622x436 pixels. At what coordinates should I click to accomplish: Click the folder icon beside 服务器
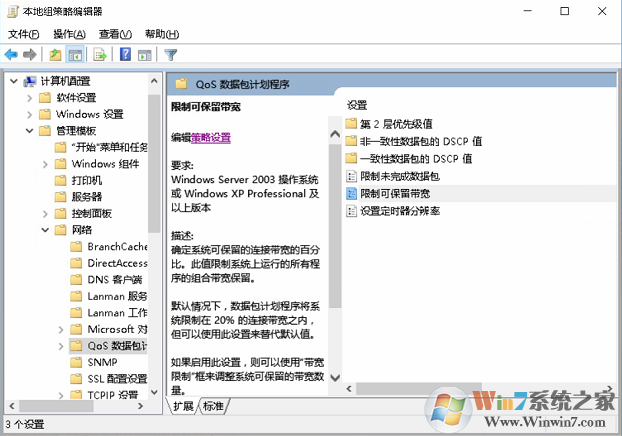point(60,197)
